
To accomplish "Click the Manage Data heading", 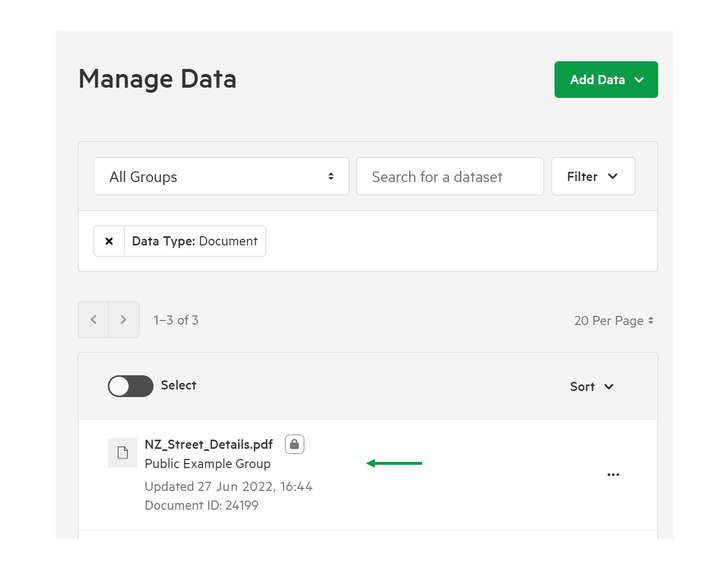I will [x=157, y=79].
